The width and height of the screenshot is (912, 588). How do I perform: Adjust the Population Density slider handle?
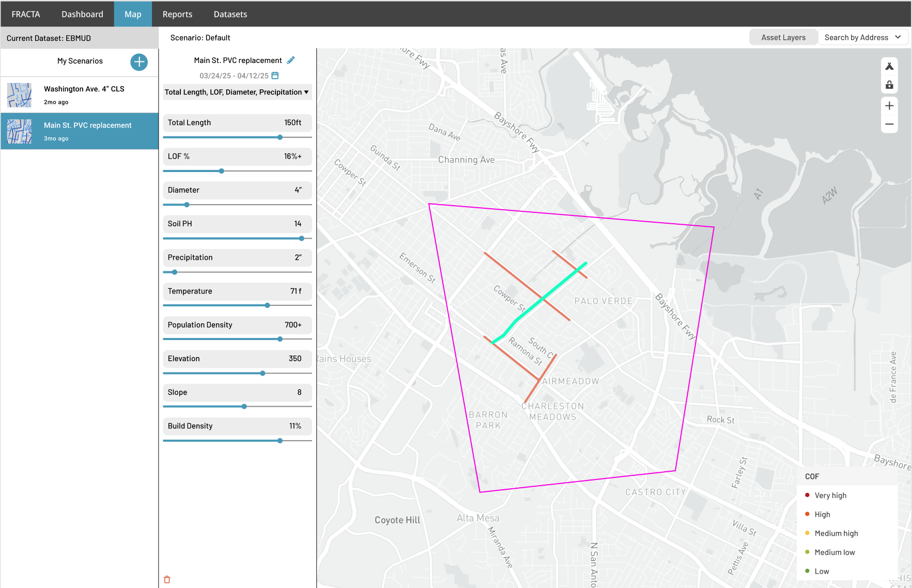(x=280, y=339)
